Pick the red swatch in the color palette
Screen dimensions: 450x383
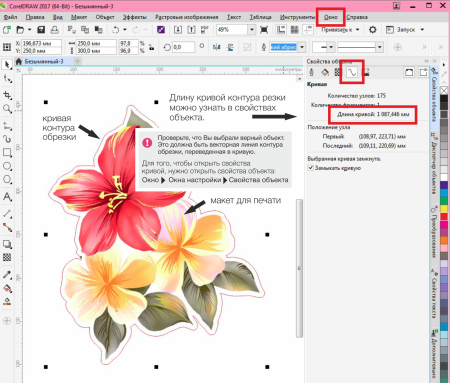point(444,216)
